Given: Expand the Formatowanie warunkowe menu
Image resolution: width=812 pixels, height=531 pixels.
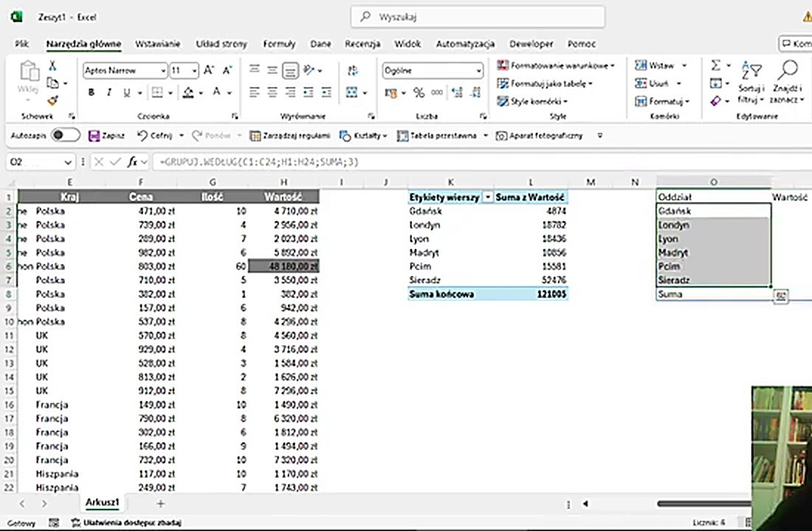Looking at the screenshot, I should (x=557, y=66).
